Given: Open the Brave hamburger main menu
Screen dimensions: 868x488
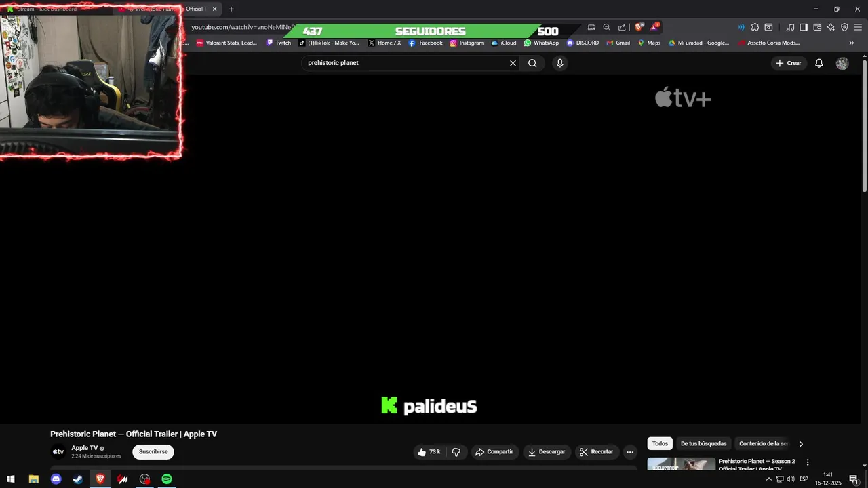Looking at the screenshot, I should click(x=858, y=27).
